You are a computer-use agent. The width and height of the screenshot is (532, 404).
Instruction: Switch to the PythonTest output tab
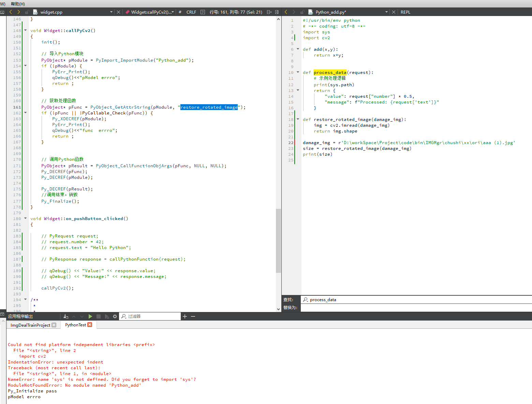coord(75,325)
